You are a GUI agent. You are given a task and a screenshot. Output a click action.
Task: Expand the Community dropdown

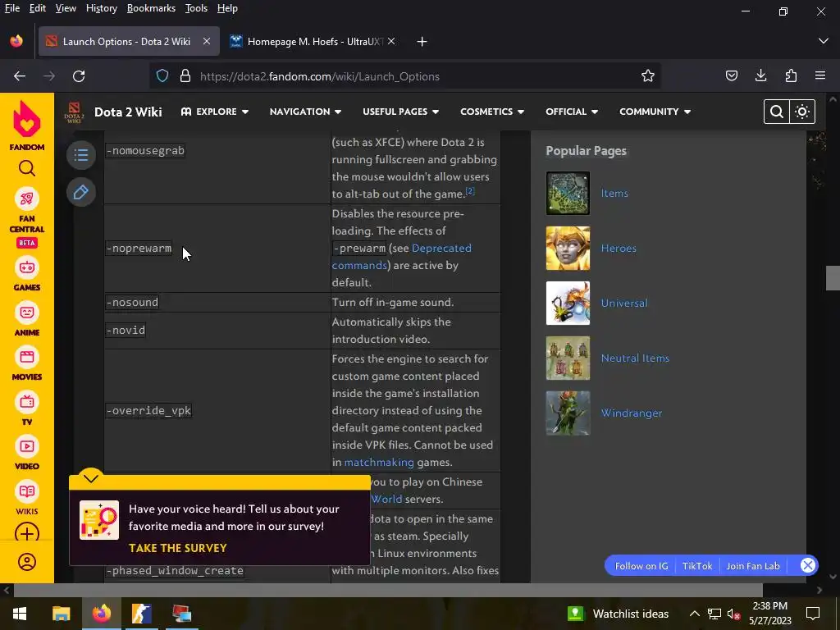click(x=655, y=112)
